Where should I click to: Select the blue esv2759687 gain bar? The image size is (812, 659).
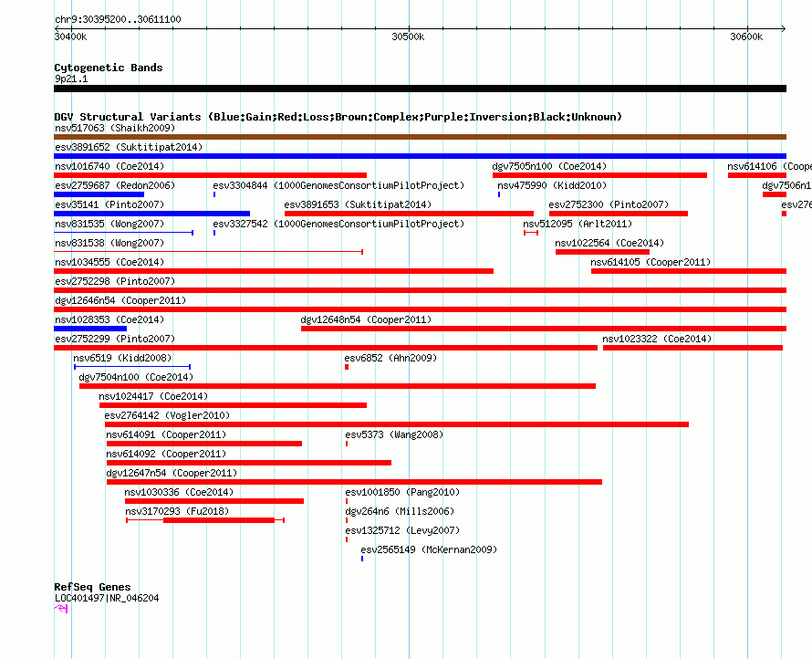(99, 194)
